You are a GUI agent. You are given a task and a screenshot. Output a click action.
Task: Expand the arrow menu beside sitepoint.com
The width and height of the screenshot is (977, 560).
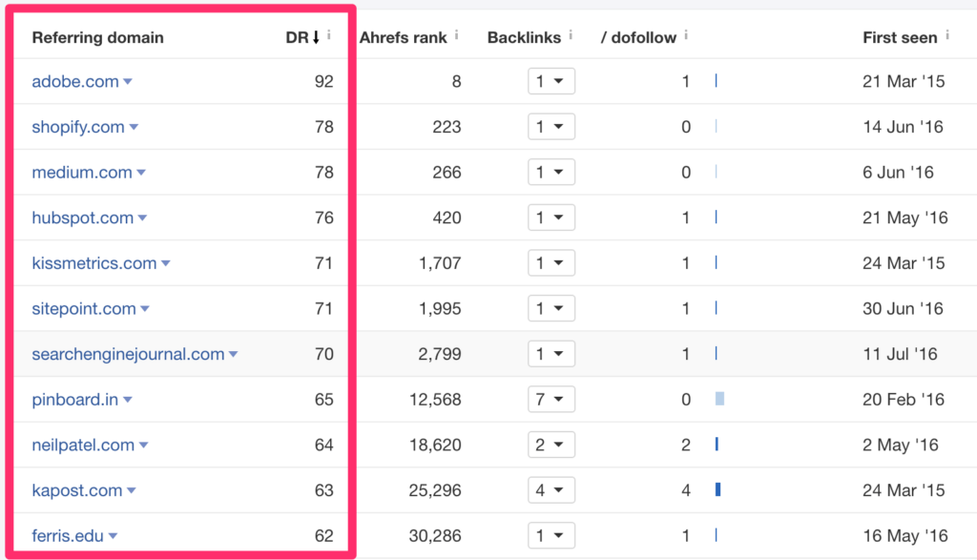(145, 309)
